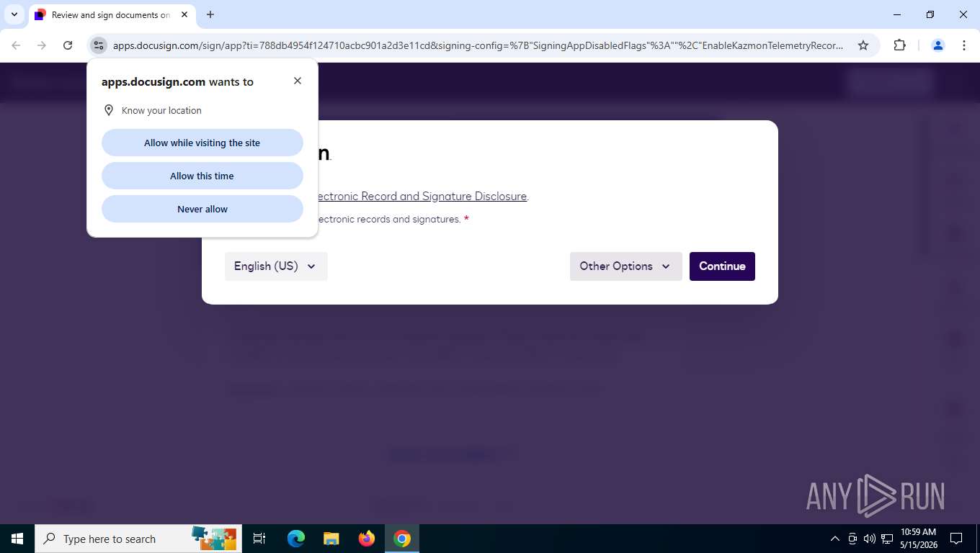Click the Continue button

722,266
